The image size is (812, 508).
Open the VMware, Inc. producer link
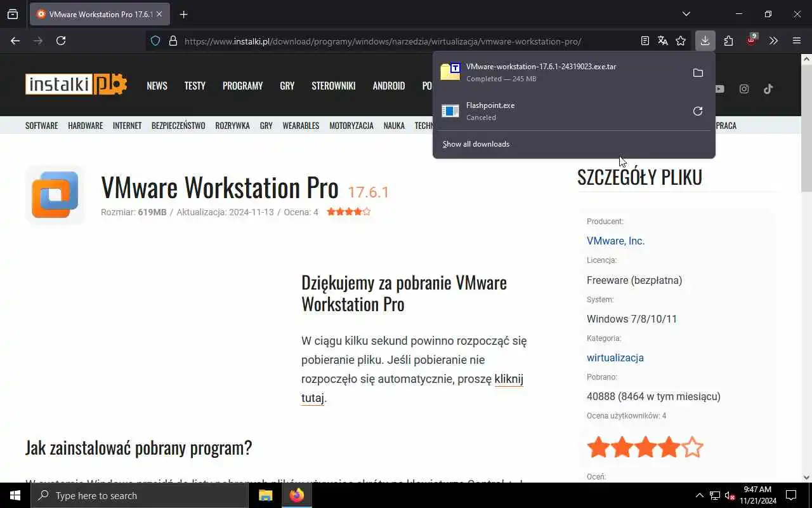coord(615,241)
